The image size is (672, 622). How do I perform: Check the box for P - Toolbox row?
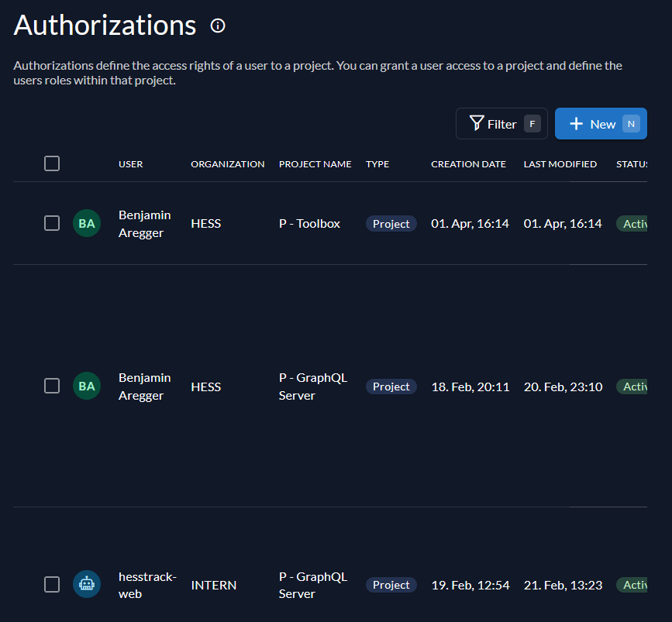[x=52, y=224]
